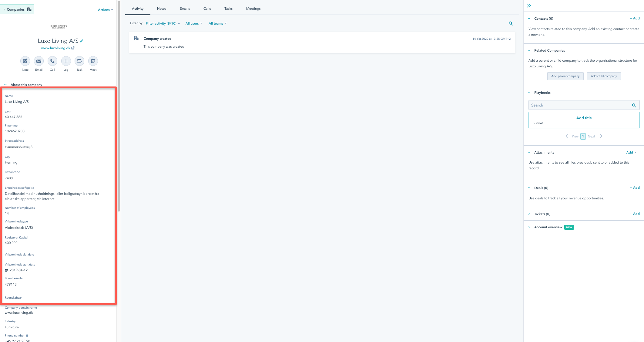Switch to the Emails tab
The height and width of the screenshot is (342, 644).
pos(185,8)
